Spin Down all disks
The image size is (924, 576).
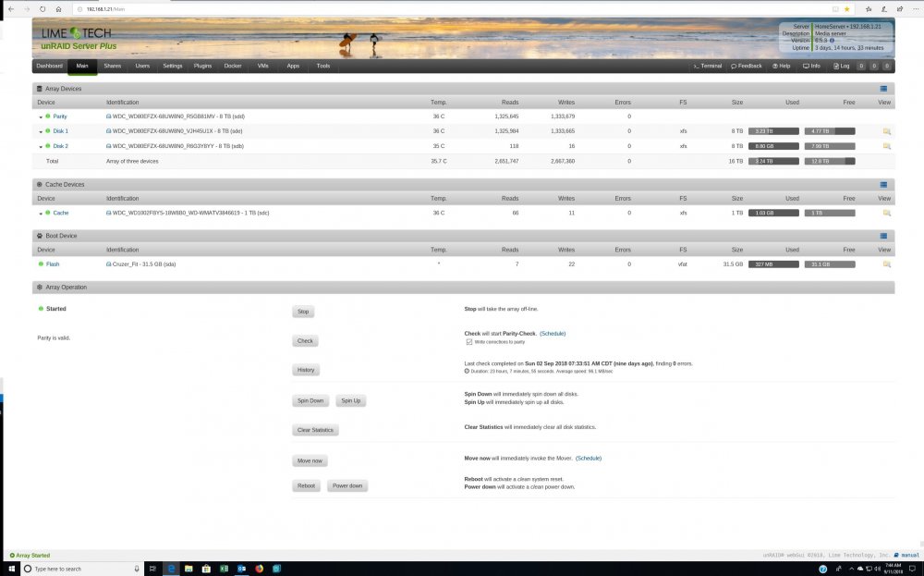pyautogui.click(x=310, y=401)
